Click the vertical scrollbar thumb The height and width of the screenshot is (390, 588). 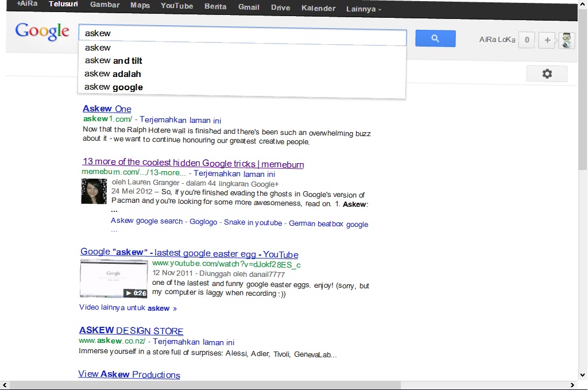tap(582, 89)
